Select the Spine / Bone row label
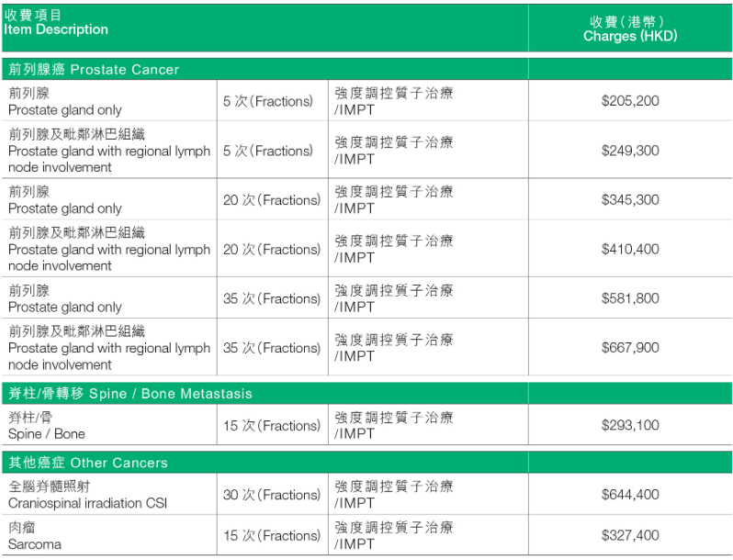This screenshot has height=560, width=733. click(47, 426)
